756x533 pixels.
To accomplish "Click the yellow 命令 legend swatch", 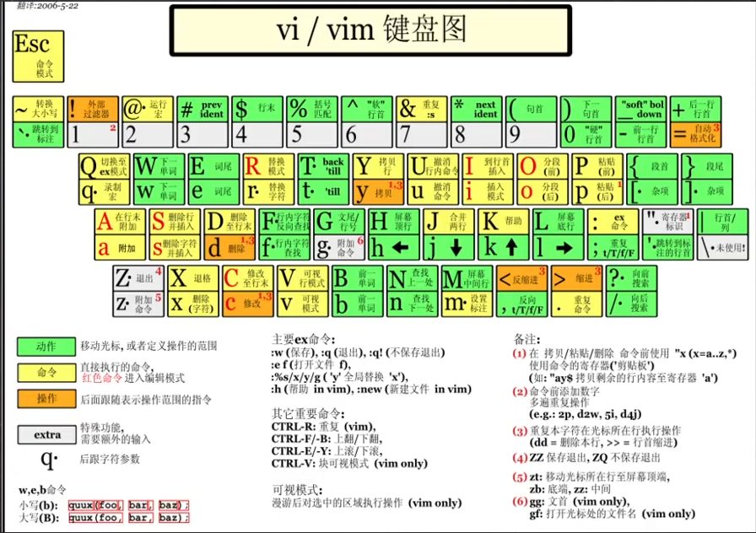I will coord(46,372).
